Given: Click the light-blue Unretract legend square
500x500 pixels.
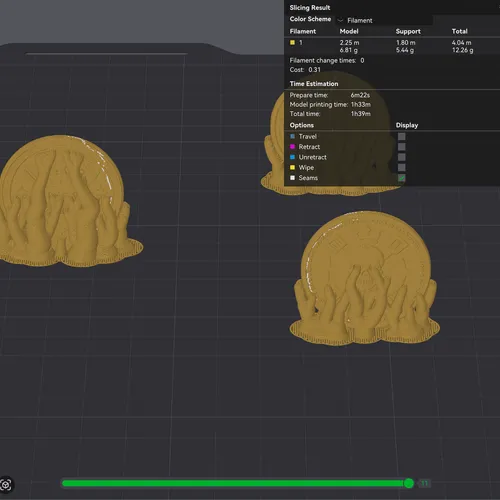Looking at the screenshot, I should tap(292, 157).
